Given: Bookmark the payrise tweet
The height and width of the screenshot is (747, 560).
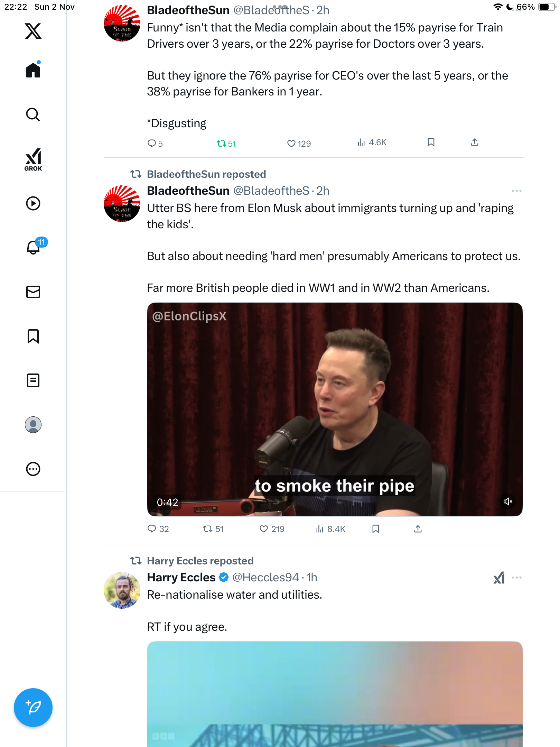Looking at the screenshot, I should 431,142.
